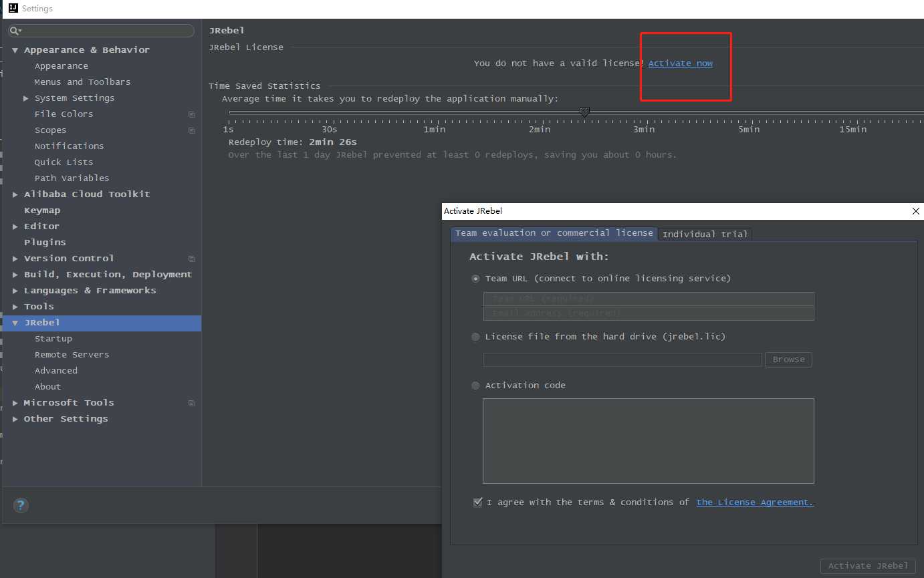Open the License Agreement link
This screenshot has width=924, height=578.
click(755, 502)
